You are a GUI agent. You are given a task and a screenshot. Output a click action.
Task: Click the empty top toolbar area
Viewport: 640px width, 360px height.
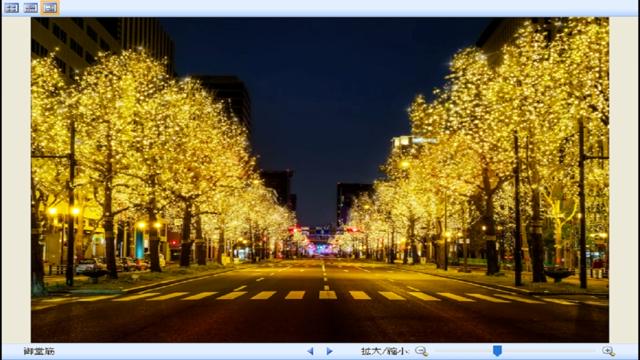click(347, 8)
